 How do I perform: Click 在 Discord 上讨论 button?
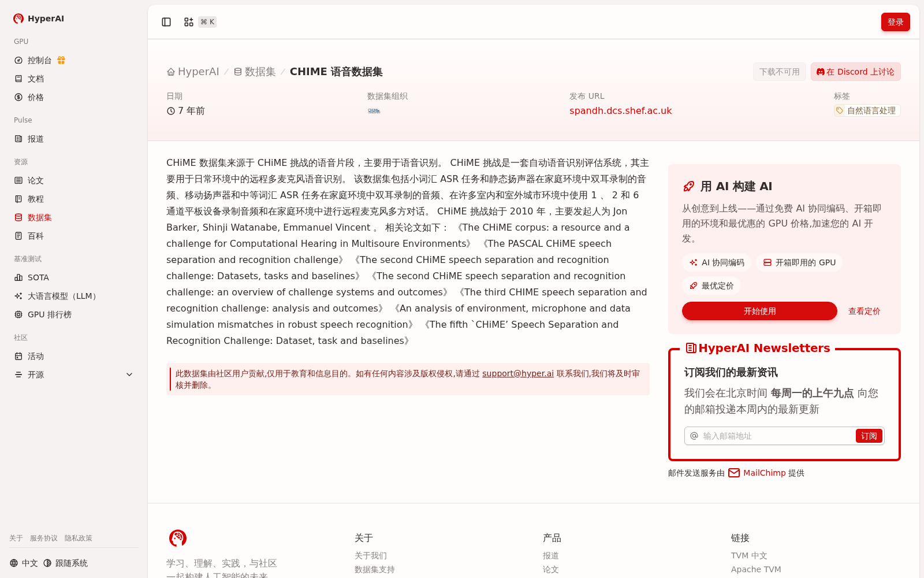(856, 72)
